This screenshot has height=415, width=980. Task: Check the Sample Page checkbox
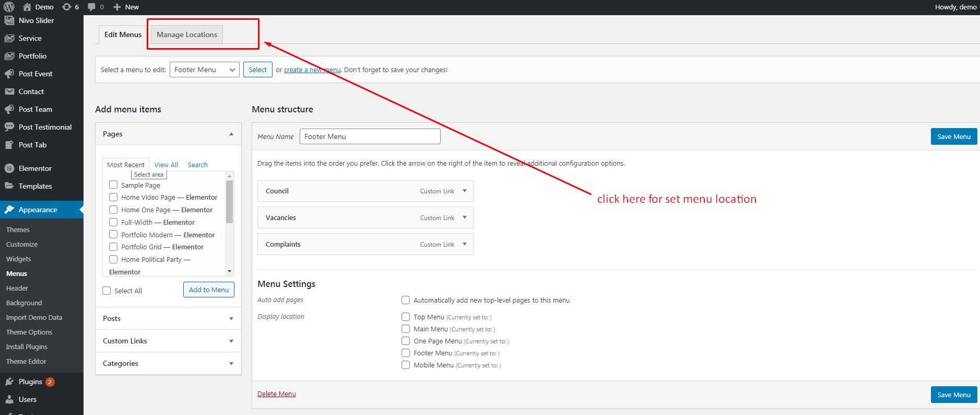(113, 185)
